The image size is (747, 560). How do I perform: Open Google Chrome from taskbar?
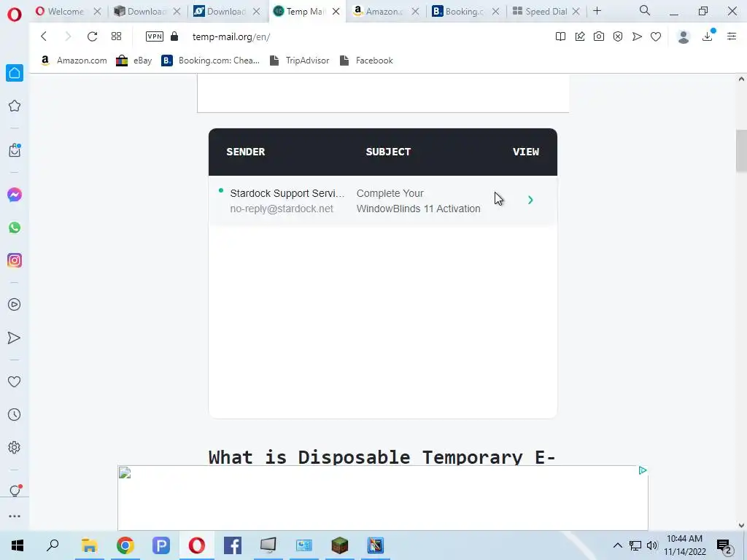125,545
